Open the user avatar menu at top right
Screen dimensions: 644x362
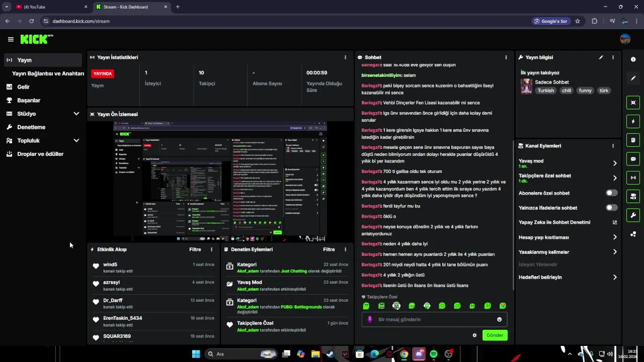coord(625,39)
